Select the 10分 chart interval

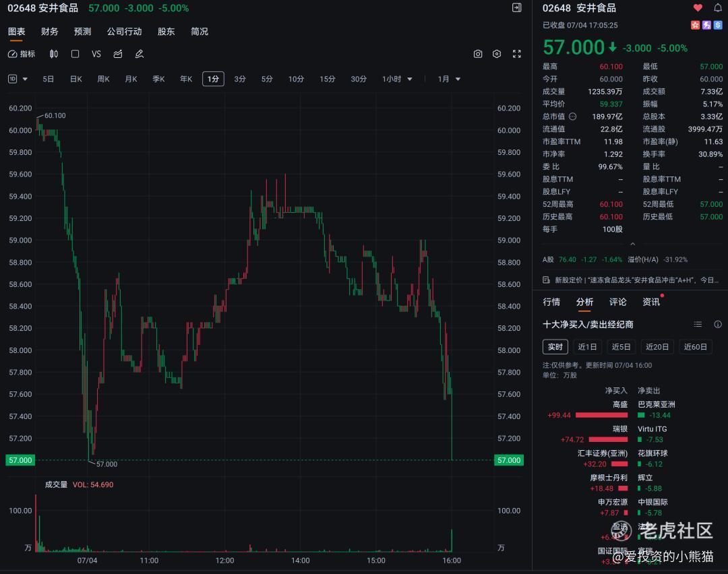[296, 79]
